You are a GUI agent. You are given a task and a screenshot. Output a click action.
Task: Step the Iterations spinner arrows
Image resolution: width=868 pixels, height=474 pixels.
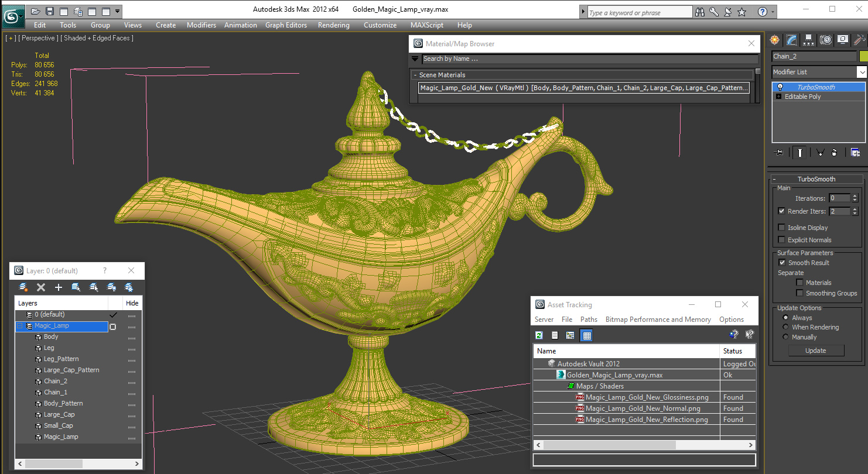tap(855, 198)
